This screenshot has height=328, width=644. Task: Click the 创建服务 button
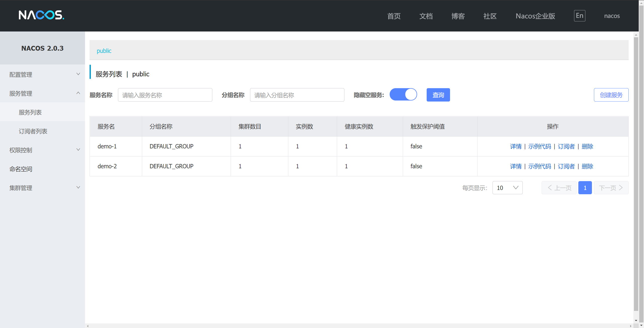[x=611, y=95]
